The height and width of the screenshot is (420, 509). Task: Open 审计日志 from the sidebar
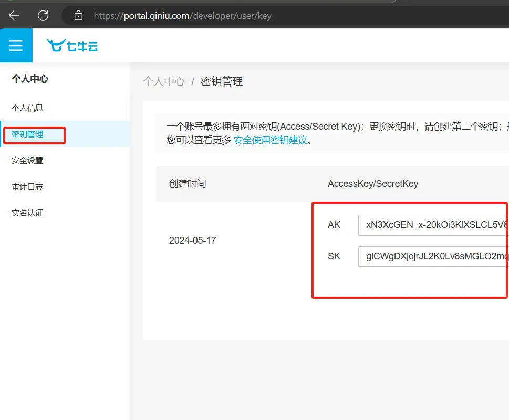click(x=27, y=187)
